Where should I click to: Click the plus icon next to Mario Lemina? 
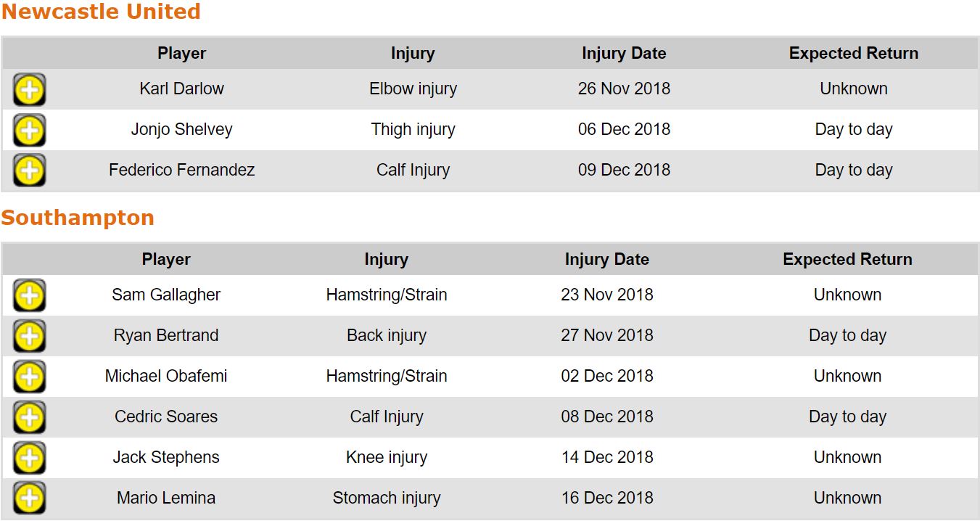click(x=29, y=499)
